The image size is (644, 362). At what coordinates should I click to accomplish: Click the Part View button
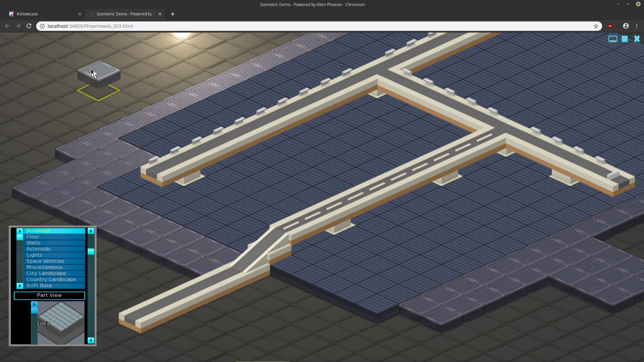pyautogui.click(x=49, y=295)
